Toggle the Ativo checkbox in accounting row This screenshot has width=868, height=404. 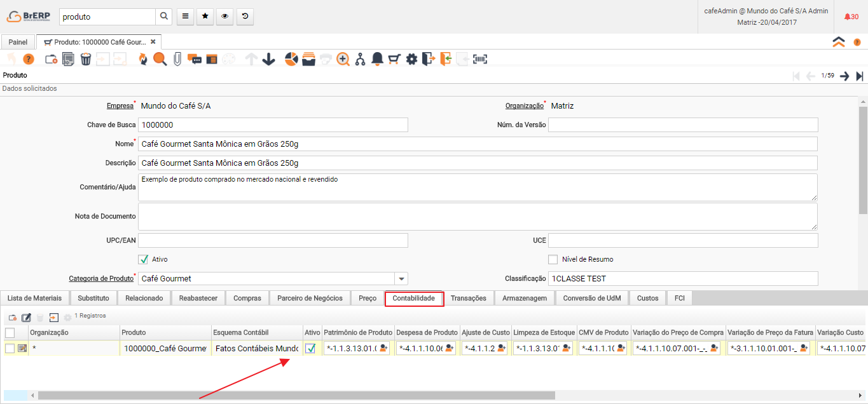pyautogui.click(x=311, y=348)
